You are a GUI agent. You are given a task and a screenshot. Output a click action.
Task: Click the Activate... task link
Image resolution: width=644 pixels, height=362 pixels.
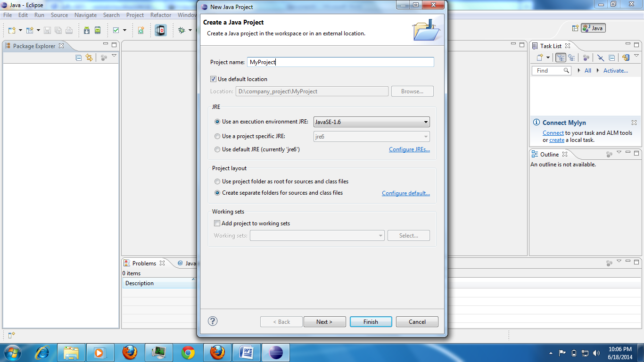tap(616, 71)
